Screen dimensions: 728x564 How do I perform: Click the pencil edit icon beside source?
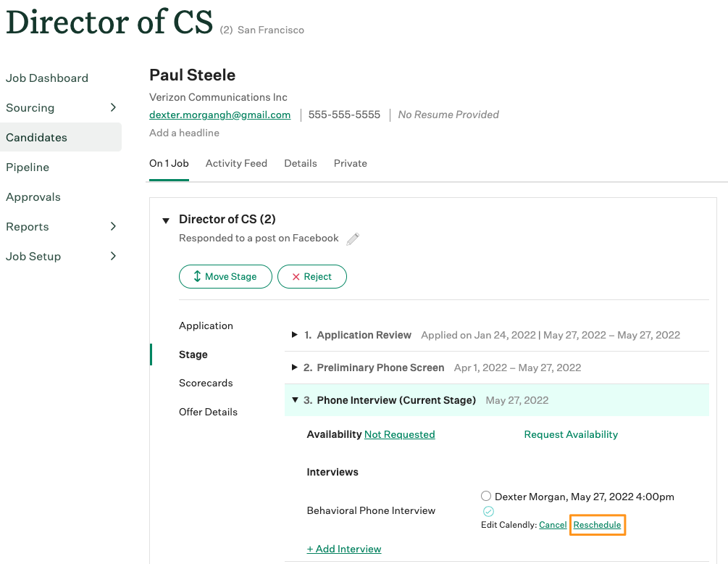[x=353, y=239]
